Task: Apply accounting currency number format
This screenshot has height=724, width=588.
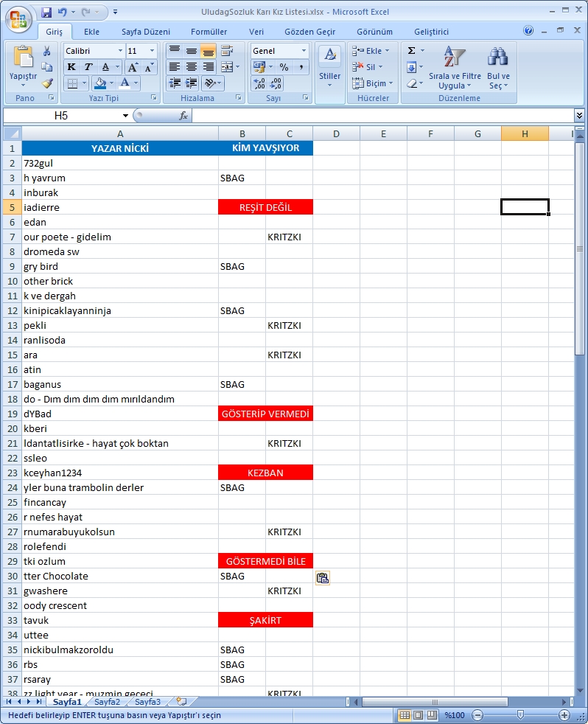Action: pos(259,67)
